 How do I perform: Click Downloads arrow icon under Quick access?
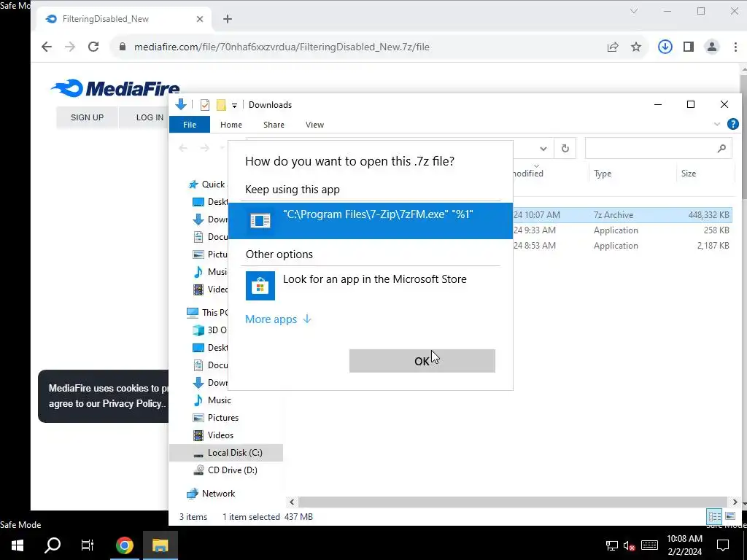198,219
